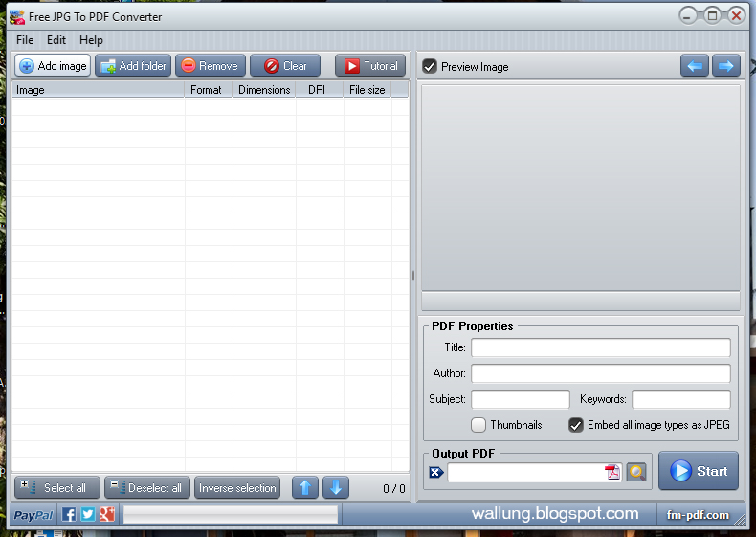Clear the output PDF path with X icon
Screen dimensions: 756x537
436,472
